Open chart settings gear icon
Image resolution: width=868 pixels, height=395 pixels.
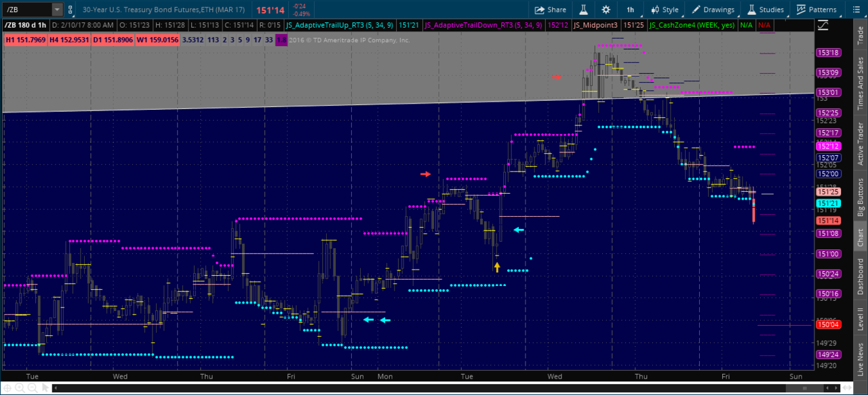pyautogui.click(x=606, y=9)
